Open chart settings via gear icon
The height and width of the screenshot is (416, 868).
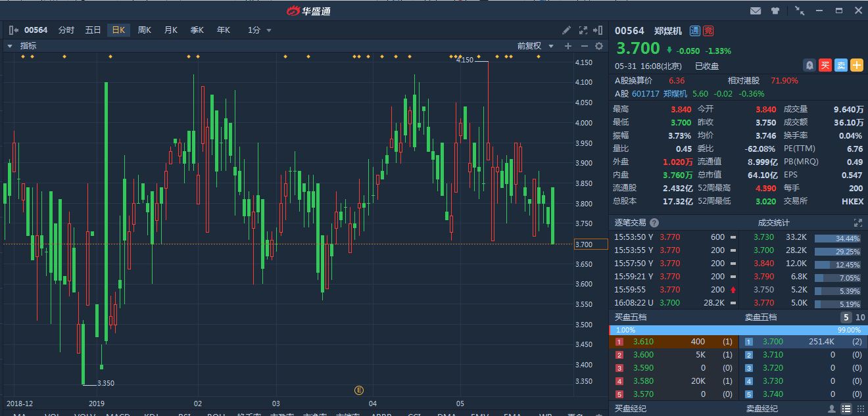tap(599, 47)
